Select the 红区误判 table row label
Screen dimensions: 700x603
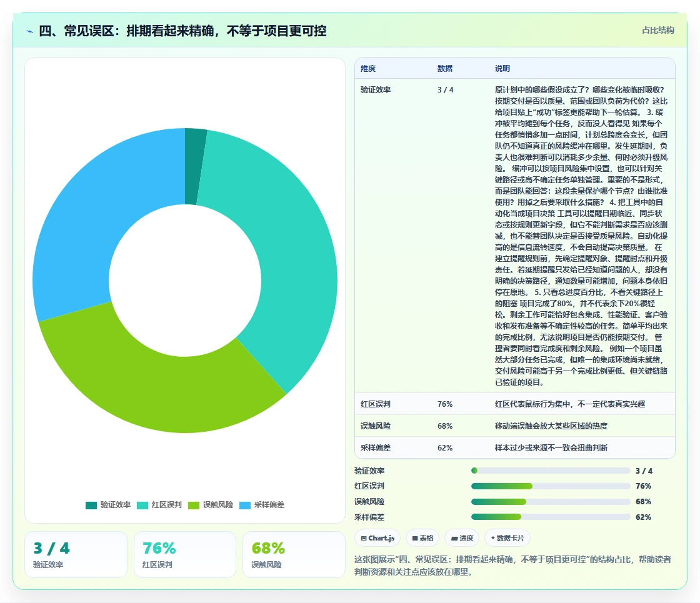point(376,404)
